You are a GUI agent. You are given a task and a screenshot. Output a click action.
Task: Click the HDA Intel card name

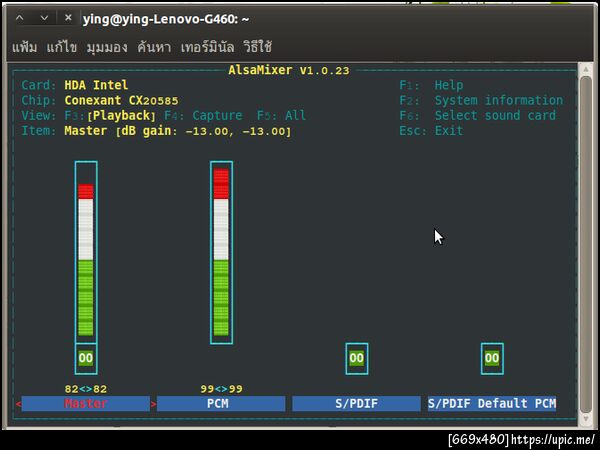(x=96, y=85)
